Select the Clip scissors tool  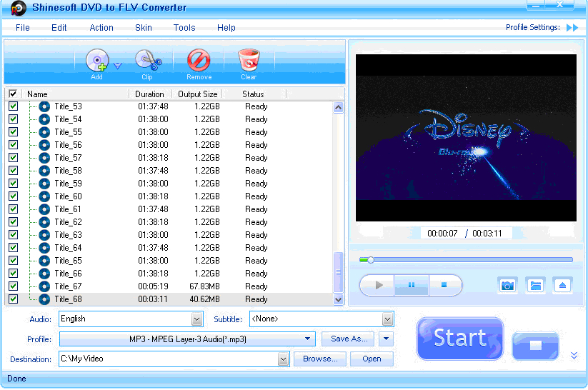click(x=148, y=60)
